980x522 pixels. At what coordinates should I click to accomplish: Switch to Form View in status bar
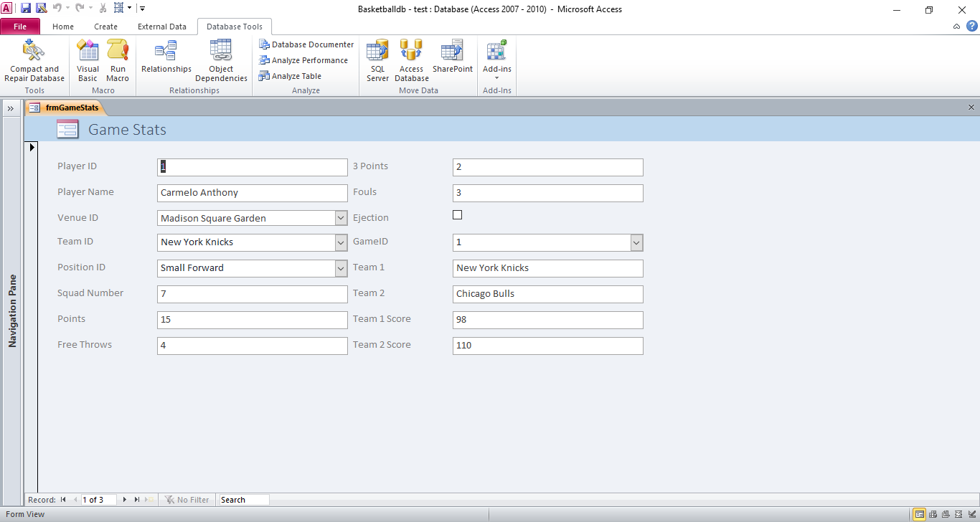[x=919, y=514]
